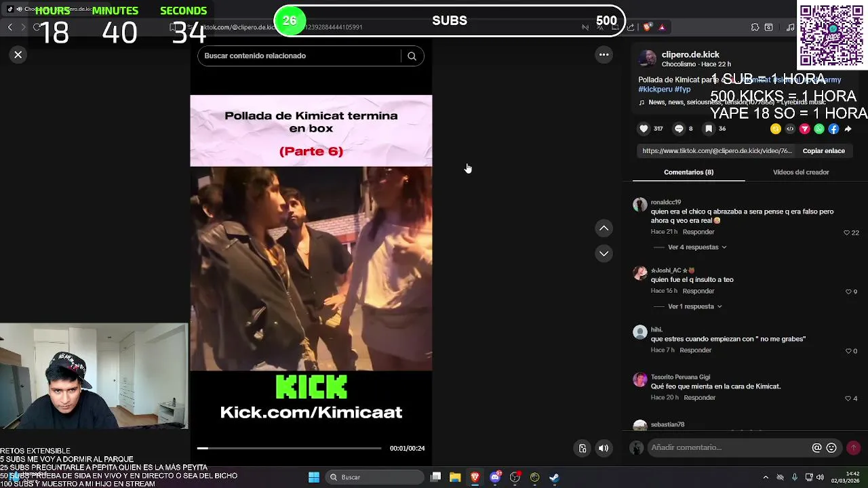
Task: Switch to Videos del creador tab
Action: coord(801,172)
